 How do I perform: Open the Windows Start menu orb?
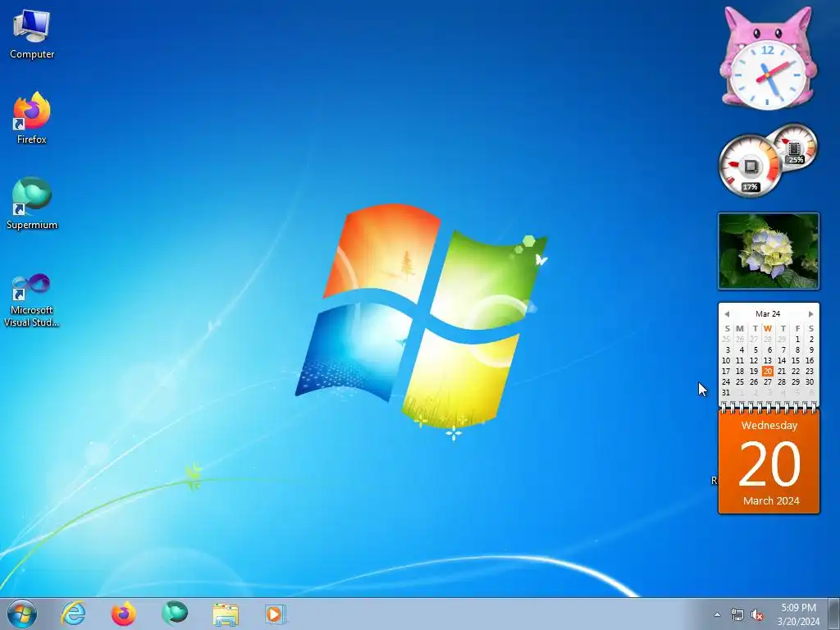click(x=22, y=614)
